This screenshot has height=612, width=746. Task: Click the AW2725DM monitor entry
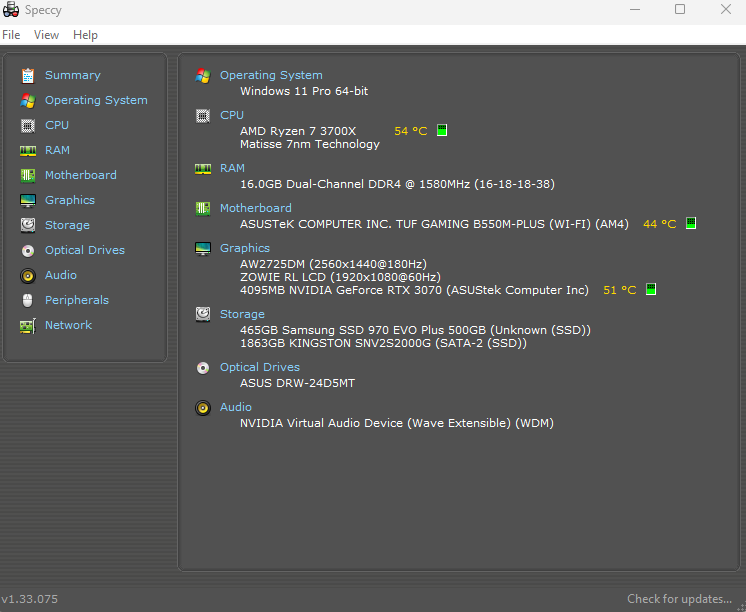[x=333, y=264]
